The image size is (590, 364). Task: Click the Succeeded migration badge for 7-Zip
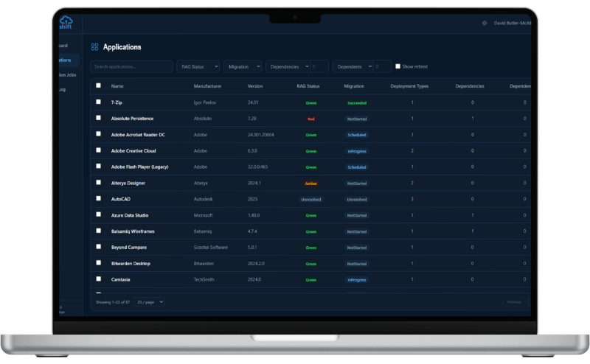tap(356, 102)
